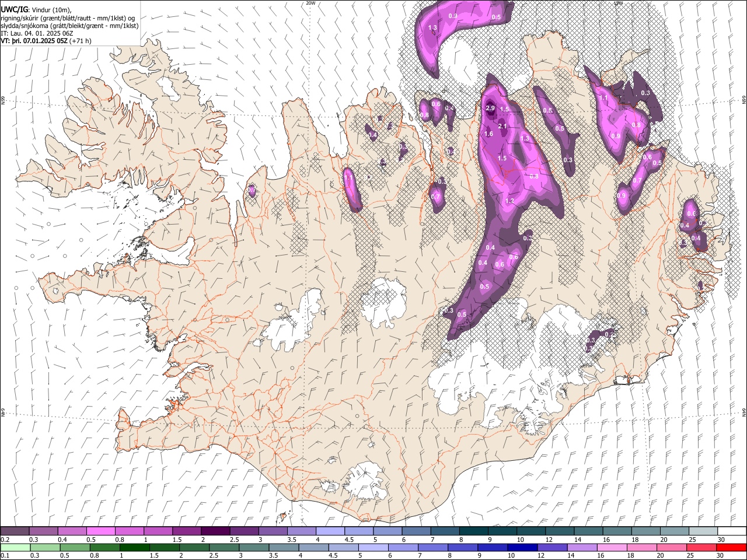Click the "1.6" snowfall value on map

click(488, 134)
